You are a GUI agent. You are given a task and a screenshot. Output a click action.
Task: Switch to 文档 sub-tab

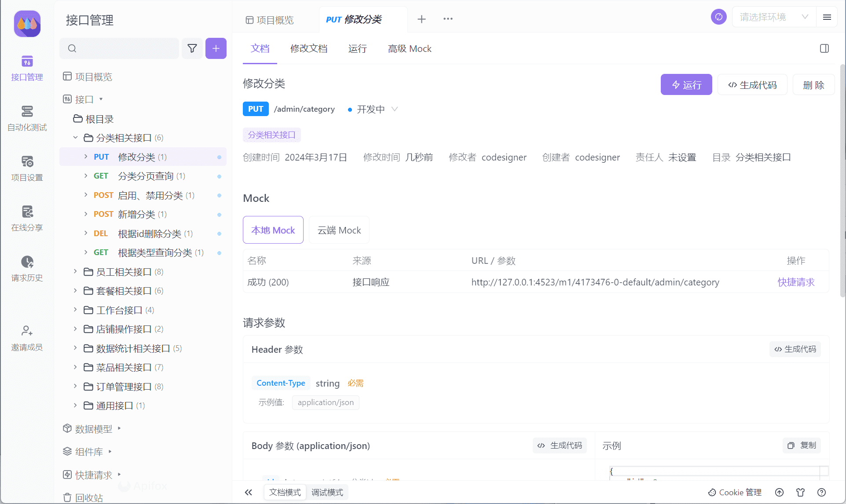point(260,48)
